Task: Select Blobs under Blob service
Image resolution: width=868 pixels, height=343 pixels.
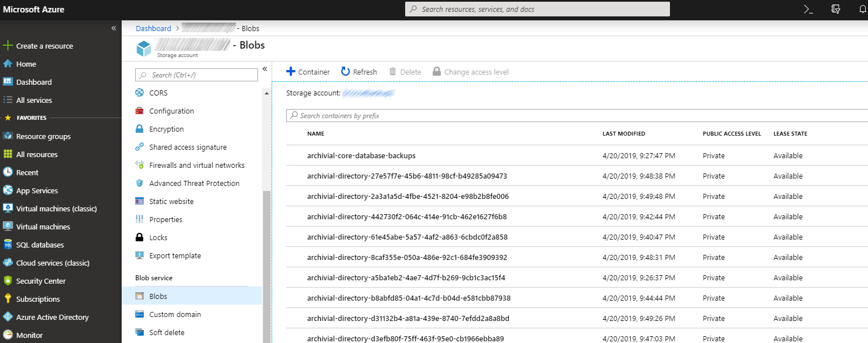Action: 192,296
